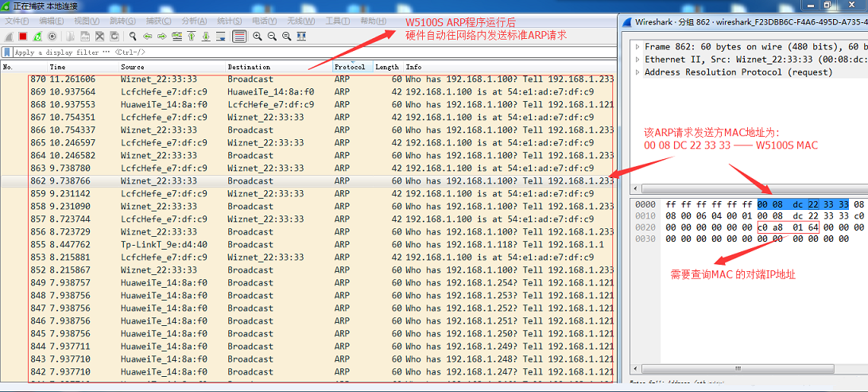Restart the current capture with green fin
This screenshot has height=392, width=868.
(x=37, y=37)
